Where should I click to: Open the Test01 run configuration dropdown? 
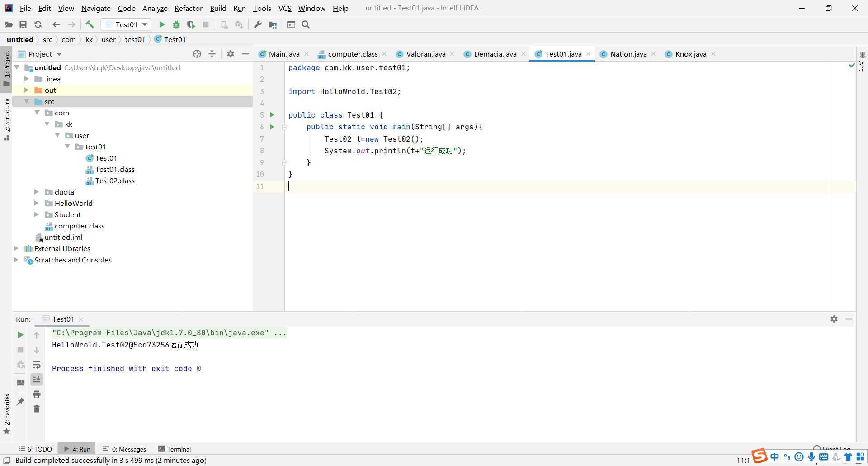(126, 24)
